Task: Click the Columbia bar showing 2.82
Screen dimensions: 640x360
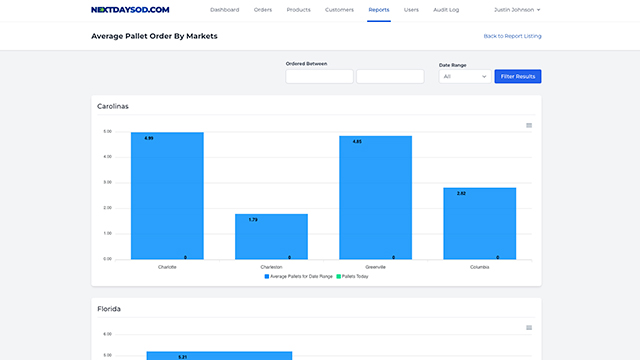Action: pyautogui.click(x=480, y=223)
